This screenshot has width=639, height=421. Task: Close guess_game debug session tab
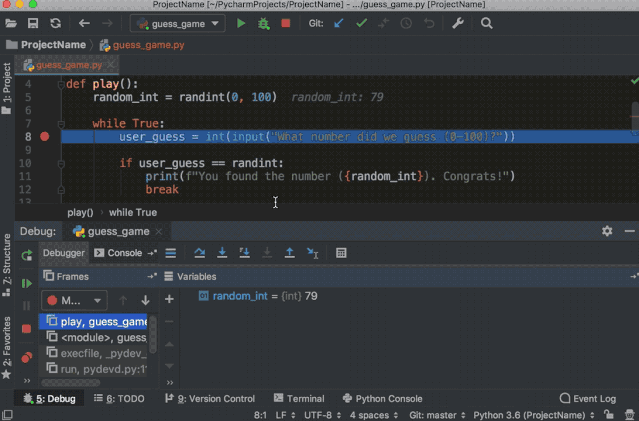pos(159,231)
